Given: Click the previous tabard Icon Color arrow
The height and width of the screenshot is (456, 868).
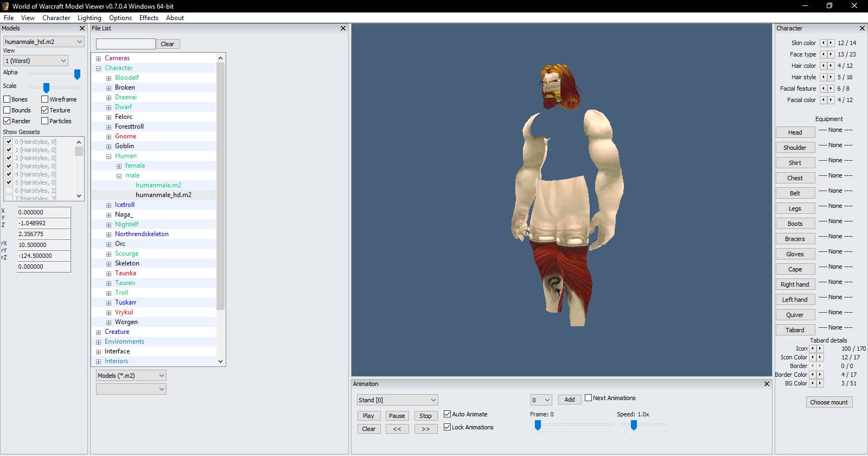Looking at the screenshot, I should point(812,357).
